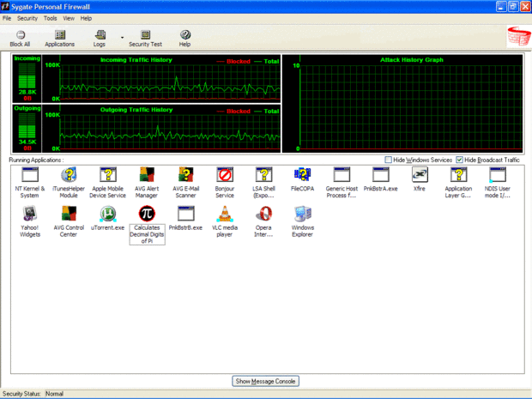Select the NT Kernel & System icon
Image resolution: width=532 pixels, height=399 pixels.
30,175
